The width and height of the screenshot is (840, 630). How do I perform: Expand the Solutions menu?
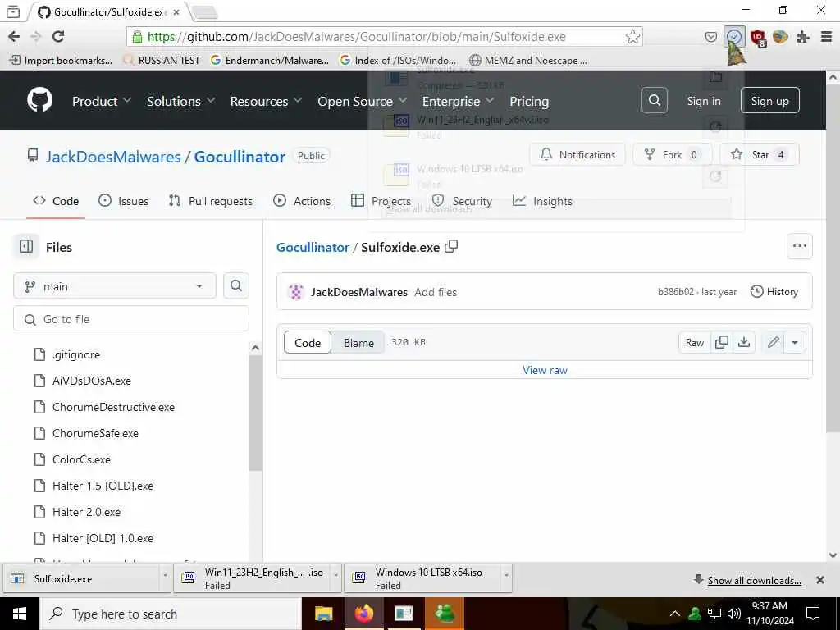coord(181,101)
